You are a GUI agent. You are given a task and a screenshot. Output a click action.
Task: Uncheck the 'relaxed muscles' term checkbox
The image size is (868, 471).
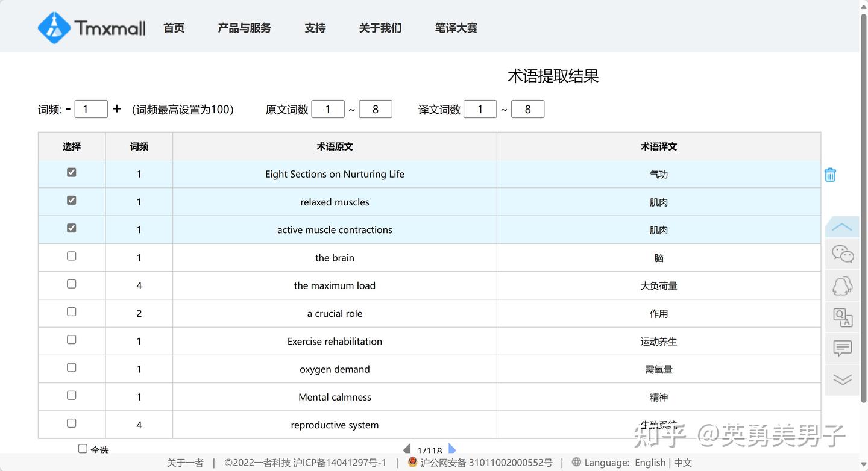[71, 201]
